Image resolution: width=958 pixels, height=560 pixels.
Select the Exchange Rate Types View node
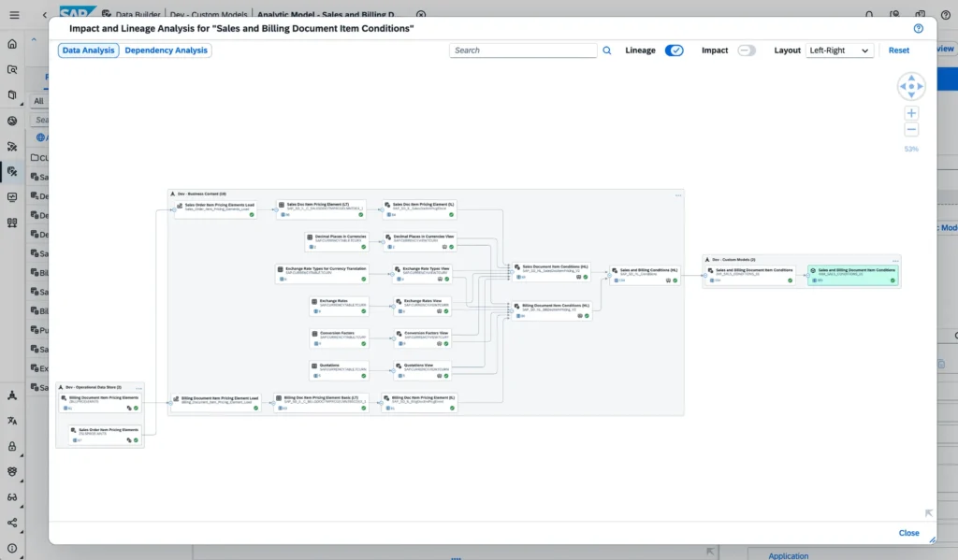(x=423, y=274)
